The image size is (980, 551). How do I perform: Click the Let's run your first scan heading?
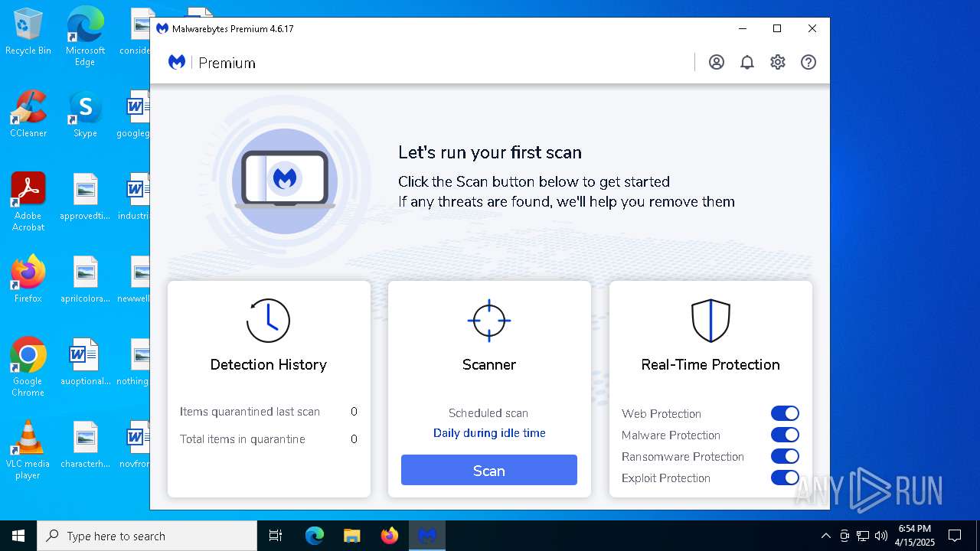pos(490,152)
